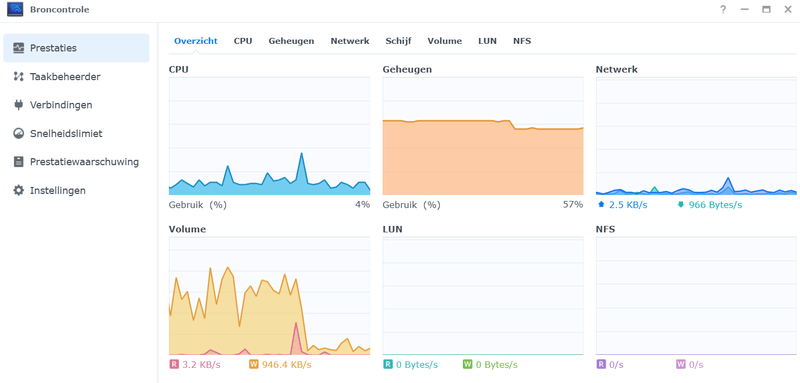Click the LUN read R icon
This screenshot has height=383, width=800.
click(388, 365)
